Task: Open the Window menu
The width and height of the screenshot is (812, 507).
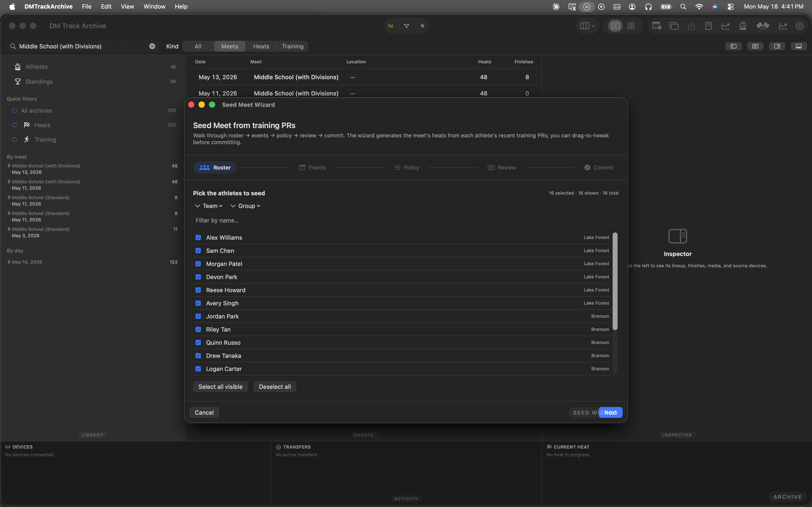Action: click(x=154, y=6)
